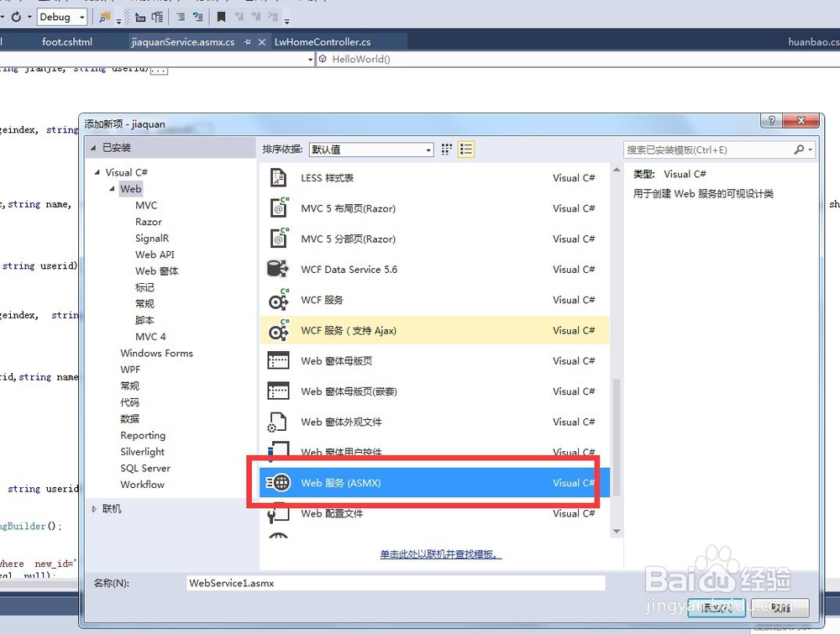Click link to find templates online
The height and width of the screenshot is (635, 840).
pos(440,554)
